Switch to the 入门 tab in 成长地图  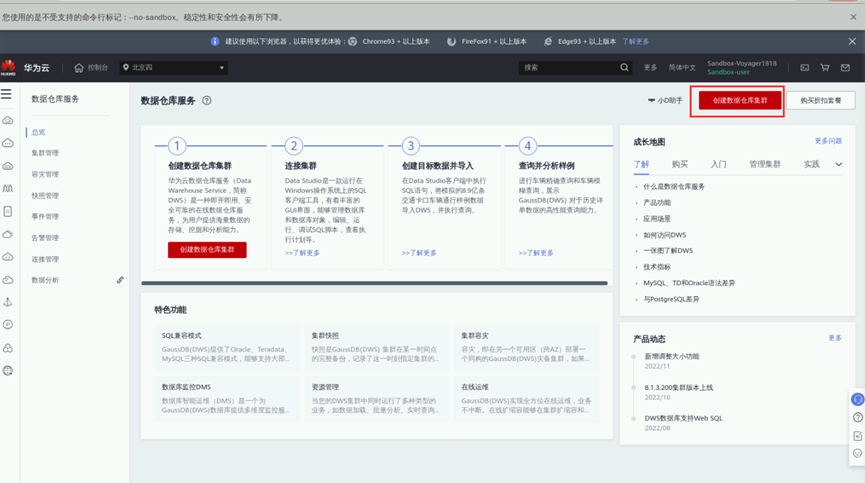(x=718, y=164)
